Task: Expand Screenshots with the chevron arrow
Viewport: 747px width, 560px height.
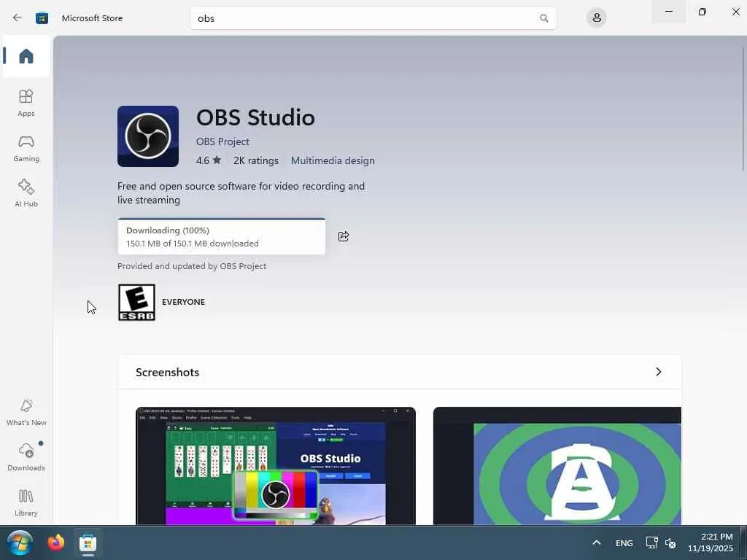Action: pos(659,372)
